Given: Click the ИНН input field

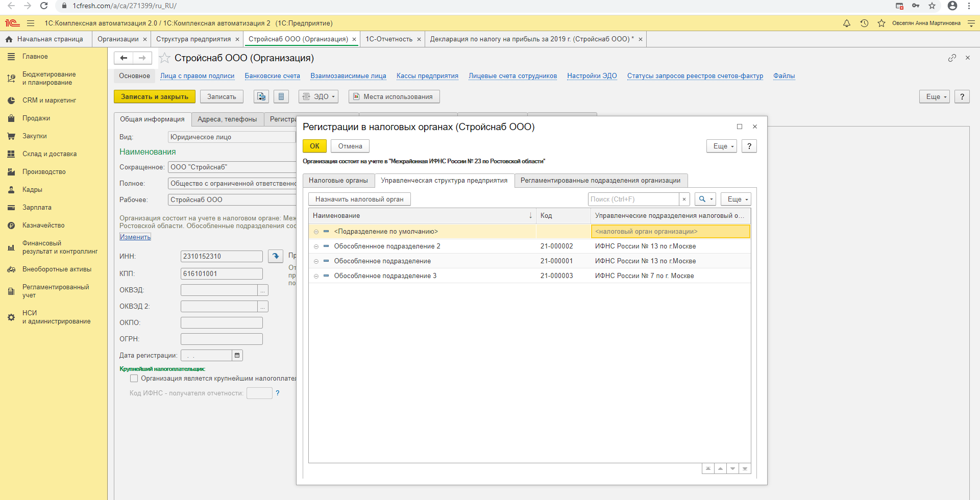Looking at the screenshot, I should (x=222, y=257).
